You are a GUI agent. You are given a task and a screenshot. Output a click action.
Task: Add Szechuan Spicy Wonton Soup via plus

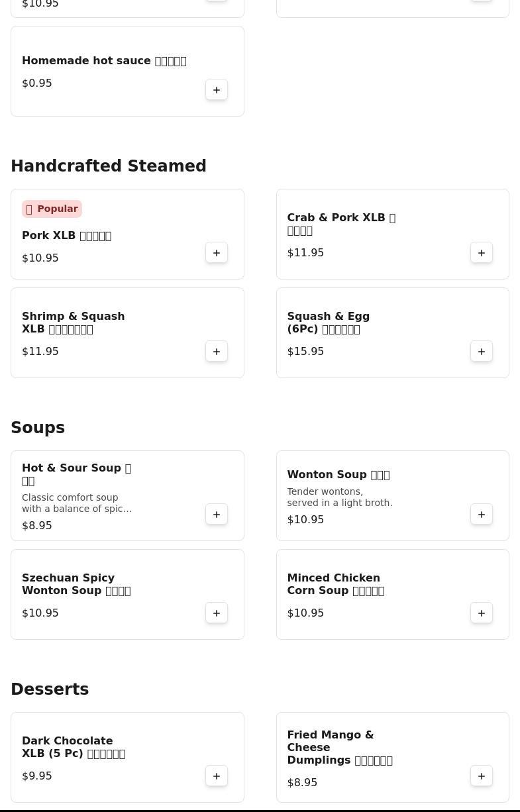tap(217, 613)
